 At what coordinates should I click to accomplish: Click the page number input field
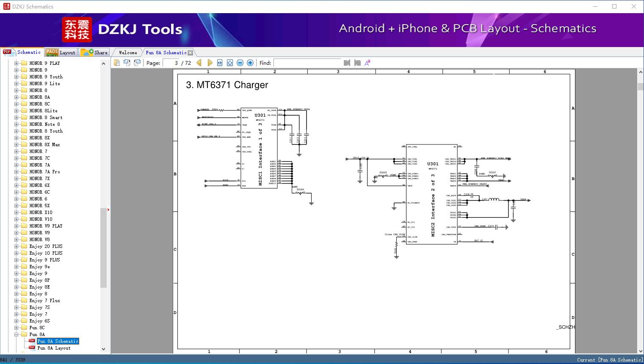tap(171, 63)
